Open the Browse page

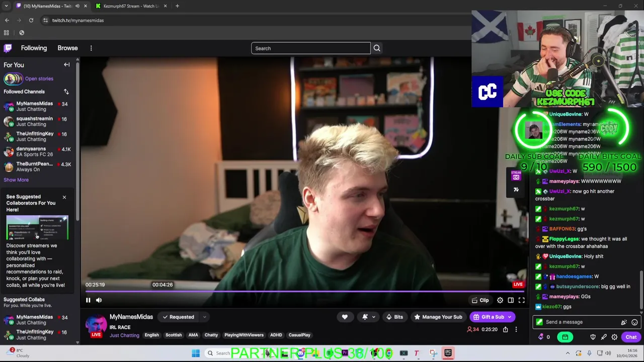point(67,48)
